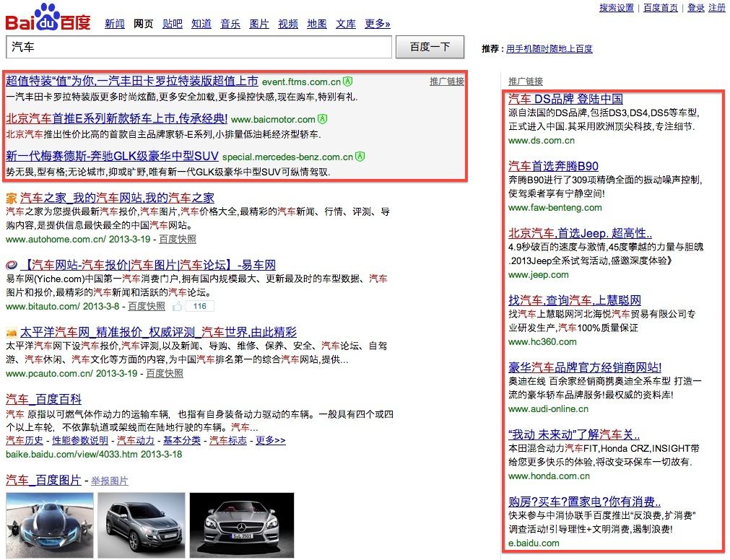Open 汽车_百度百科 result

tap(44, 399)
